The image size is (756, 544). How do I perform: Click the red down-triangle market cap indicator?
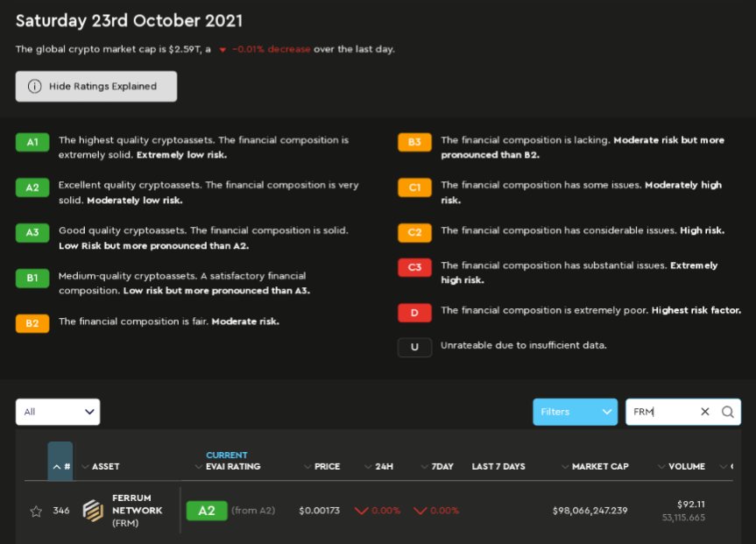click(x=223, y=50)
